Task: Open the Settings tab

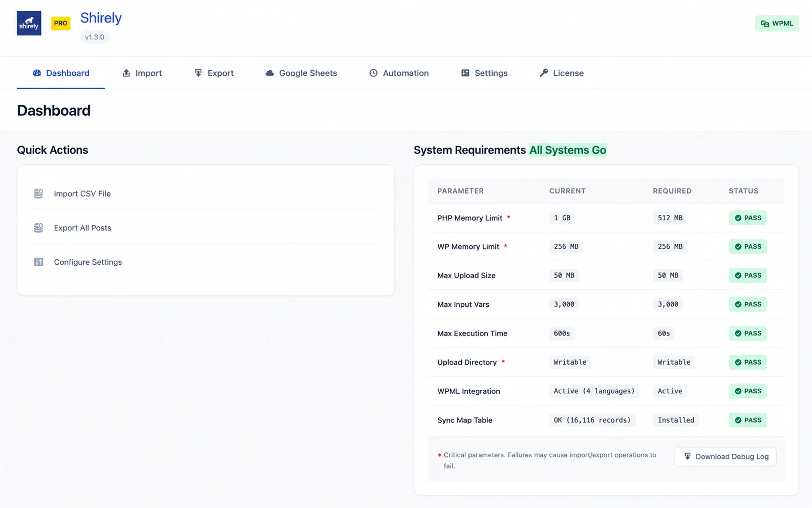Action: tap(484, 73)
